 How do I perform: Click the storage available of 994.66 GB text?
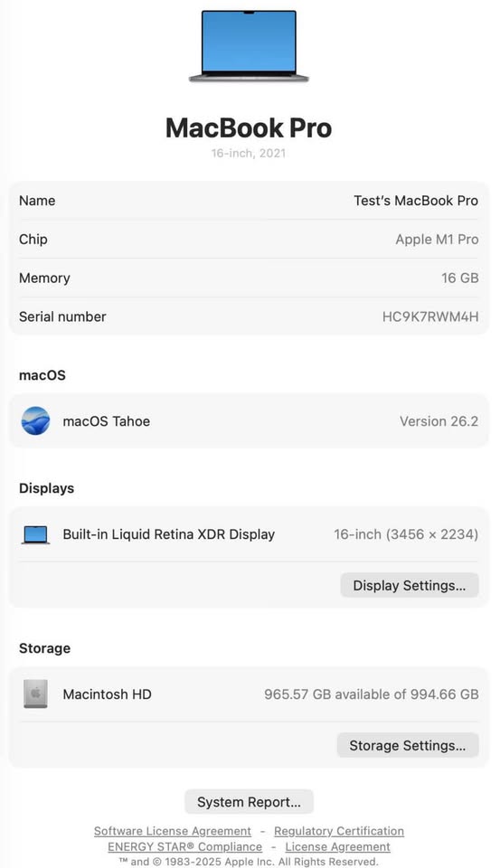(x=371, y=694)
